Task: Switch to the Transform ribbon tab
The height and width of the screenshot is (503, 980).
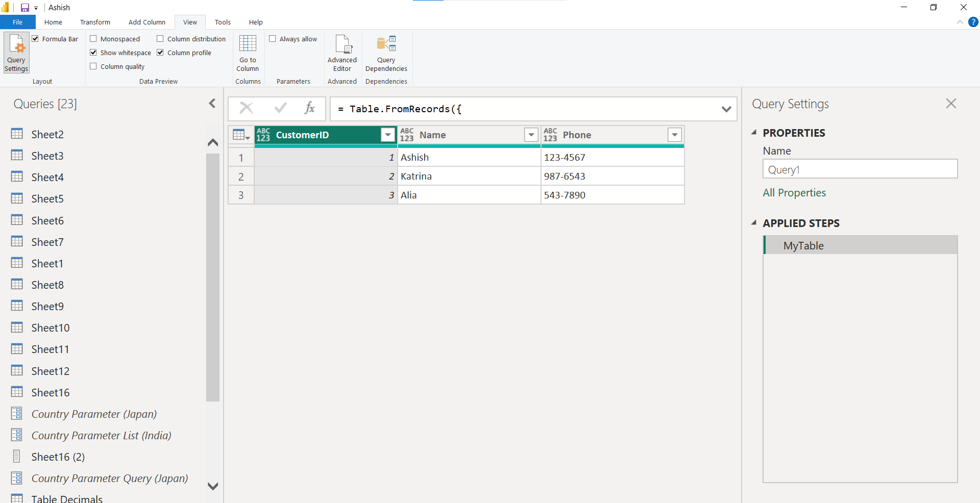Action: (95, 22)
